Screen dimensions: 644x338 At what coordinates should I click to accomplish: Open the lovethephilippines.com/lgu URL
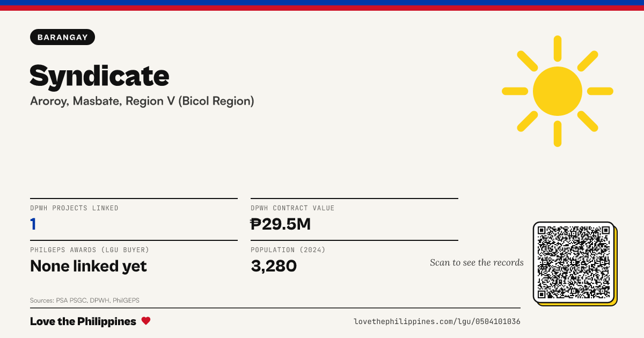437,321
